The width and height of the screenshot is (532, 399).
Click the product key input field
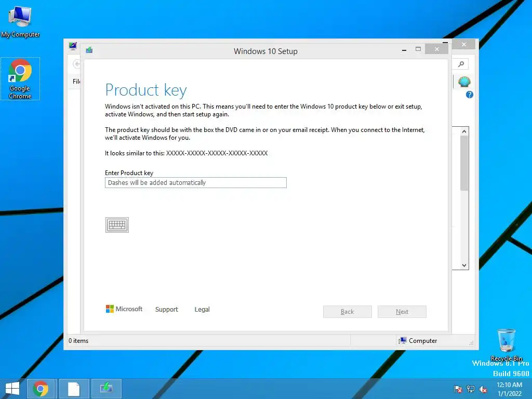coord(196,182)
